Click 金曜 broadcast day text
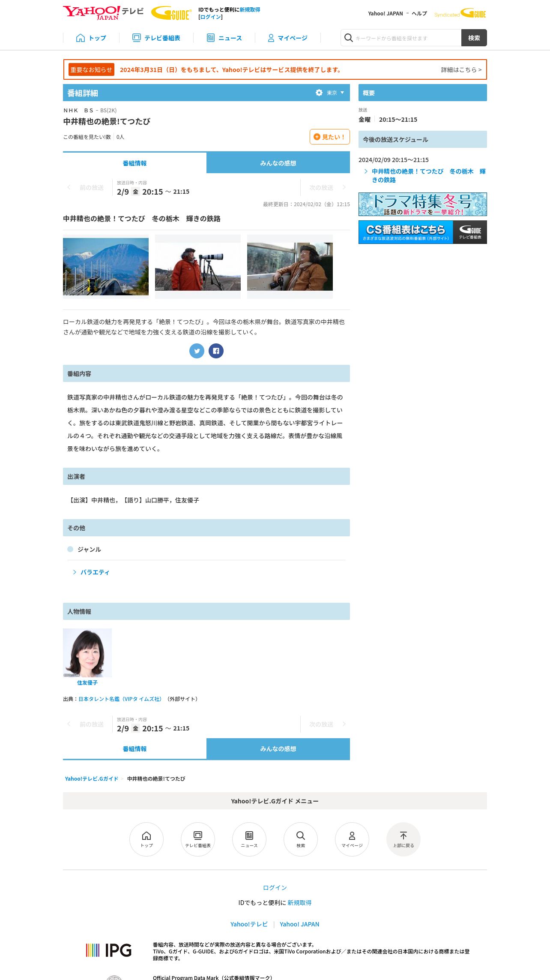This screenshot has width=550, height=980. click(365, 120)
